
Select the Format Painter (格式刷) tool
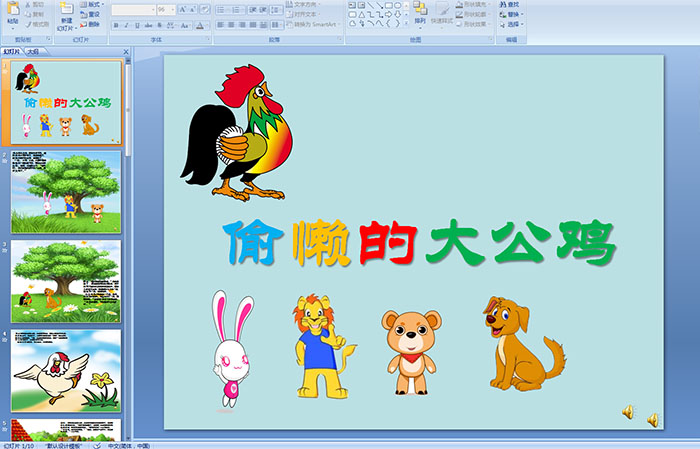click(x=37, y=24)
